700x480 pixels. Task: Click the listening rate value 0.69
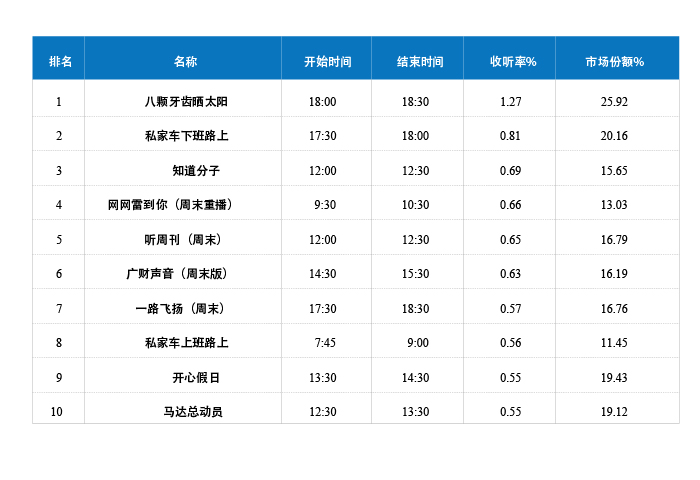coord(510,170)
